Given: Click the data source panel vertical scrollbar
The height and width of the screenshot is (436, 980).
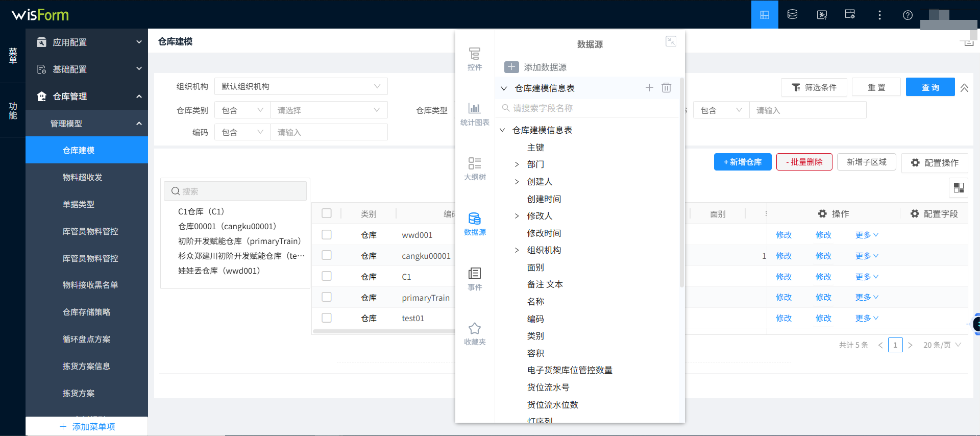Looking at the screenshot, I should click(x=682, y=182).
